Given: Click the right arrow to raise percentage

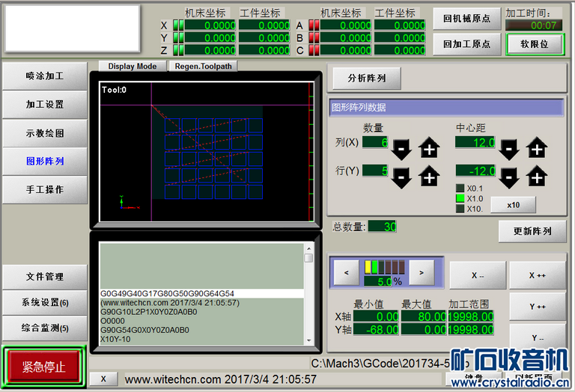Looking at the screenshot, I should click(x=422, y=273).
